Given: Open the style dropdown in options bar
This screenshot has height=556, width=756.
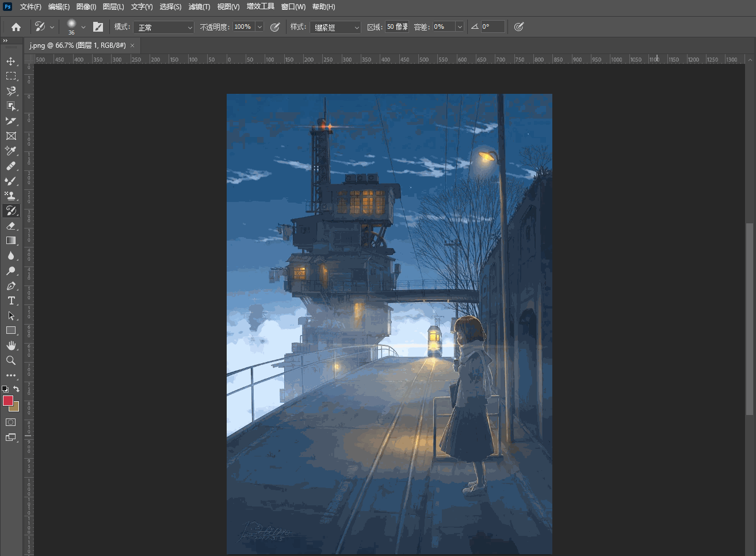Looking at the screenshot, I should [335, 27].
